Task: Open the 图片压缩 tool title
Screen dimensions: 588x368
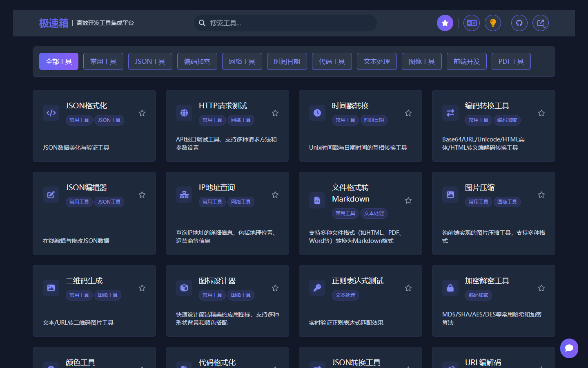Action: coord(480,188)
